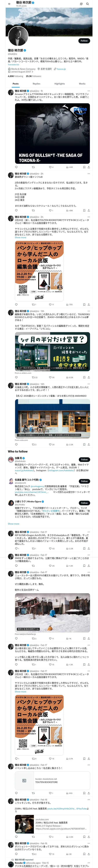Switch to the Replies tab

pos(36,84)
